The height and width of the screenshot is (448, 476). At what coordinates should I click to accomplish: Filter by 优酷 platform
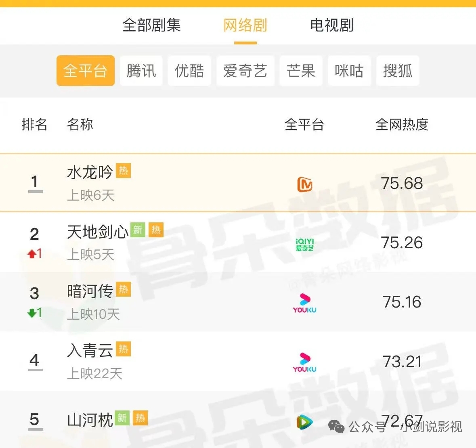click(189, 71)
